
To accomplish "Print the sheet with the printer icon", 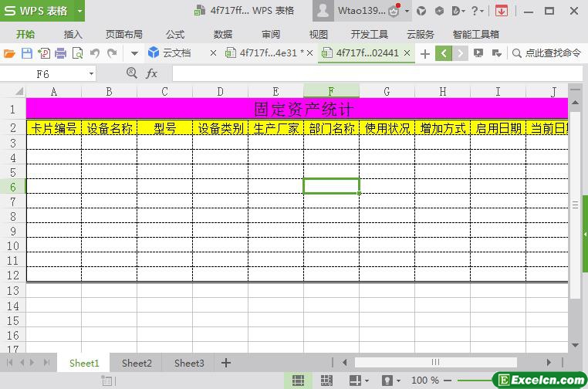I will click(61, 53).
